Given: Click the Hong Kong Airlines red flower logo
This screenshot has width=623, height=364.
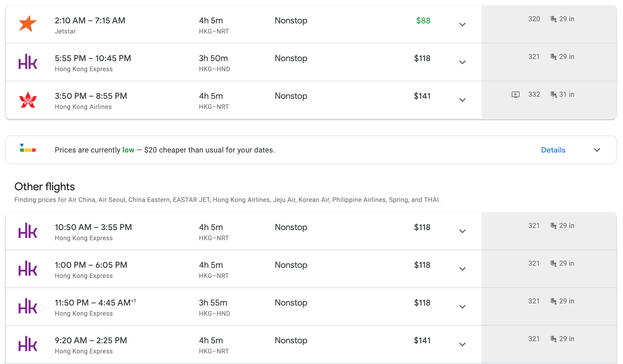Looking at the screenshot, I should pyautogui.click(x=28, y=100).
